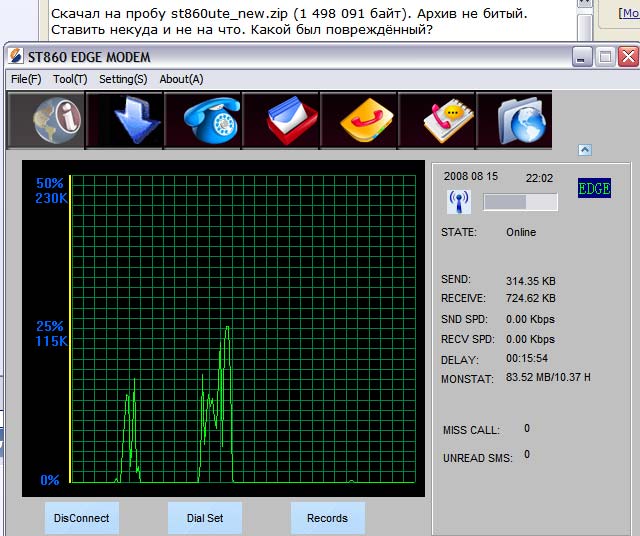
Task: Open the folder globe browser icon
Action: pos(514,120)
